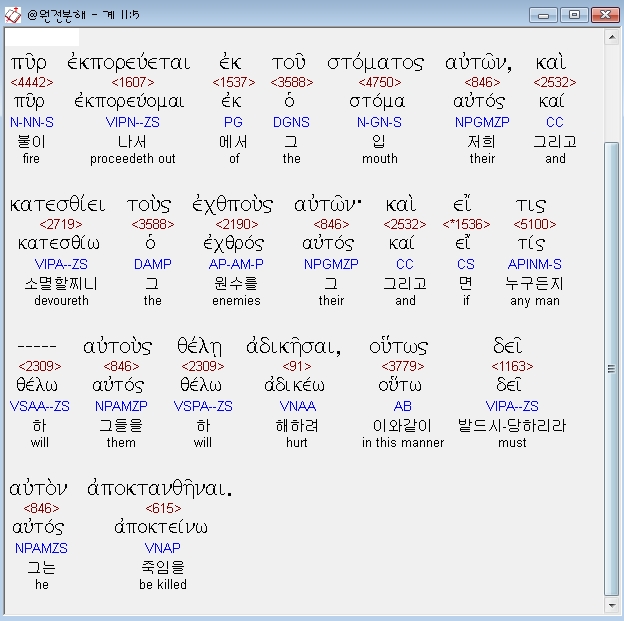624x621 pixels.
Task: Click the Greek word πῦρ in first row
Action: [x=29, y=62]
